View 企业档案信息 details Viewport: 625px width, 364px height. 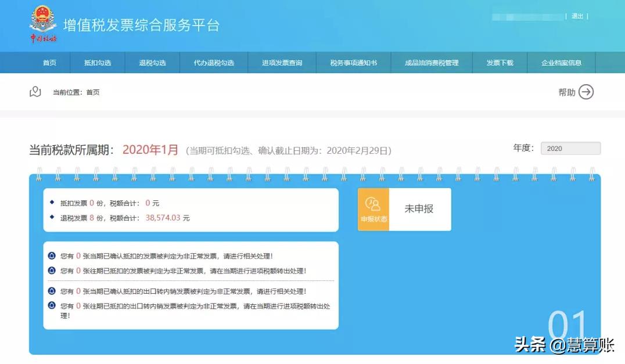click(562, 63)
